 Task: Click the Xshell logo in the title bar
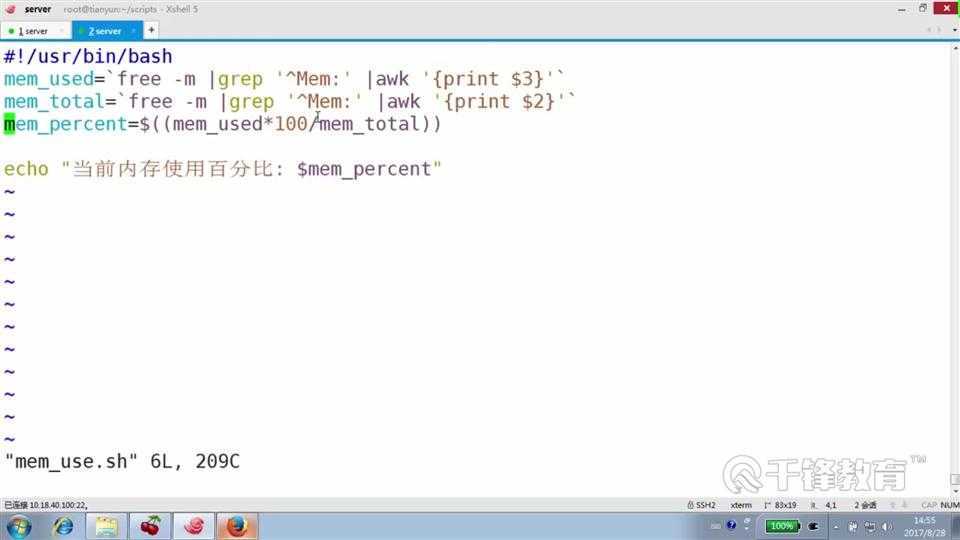pyautogui.click(x=10, y=9)
